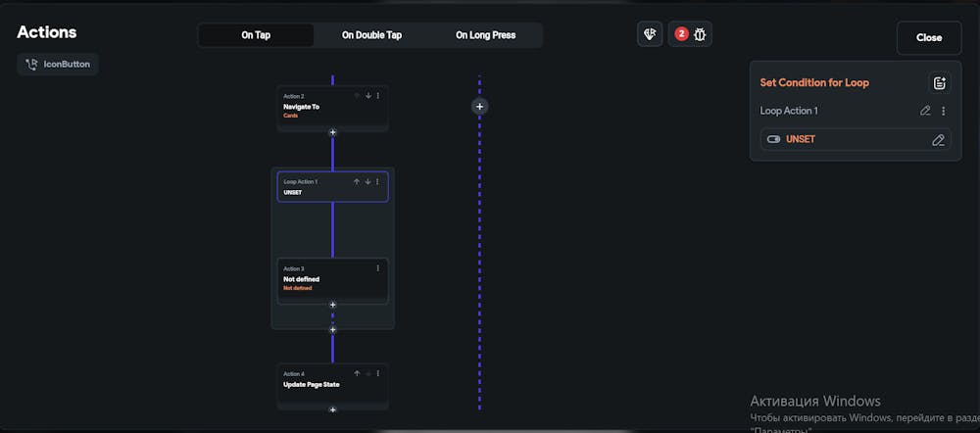This screenshot has height=433, width=980.
Task: Add action below Navigate To card
Action: (x=332, y=132)
